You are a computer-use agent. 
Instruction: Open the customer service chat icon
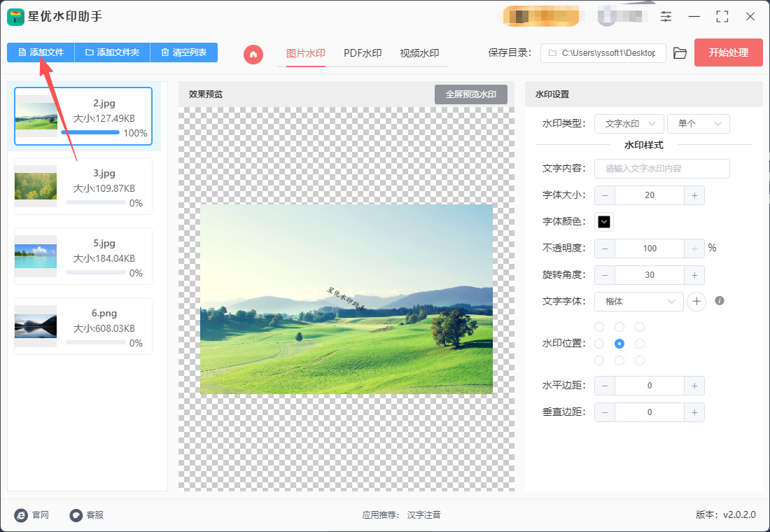(76, 515)
